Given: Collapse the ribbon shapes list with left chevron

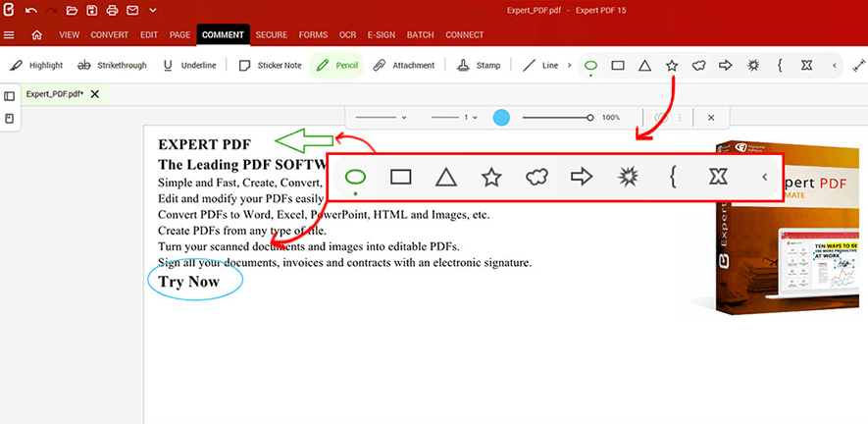Looking at the screenshot, I should pos(835,66).
